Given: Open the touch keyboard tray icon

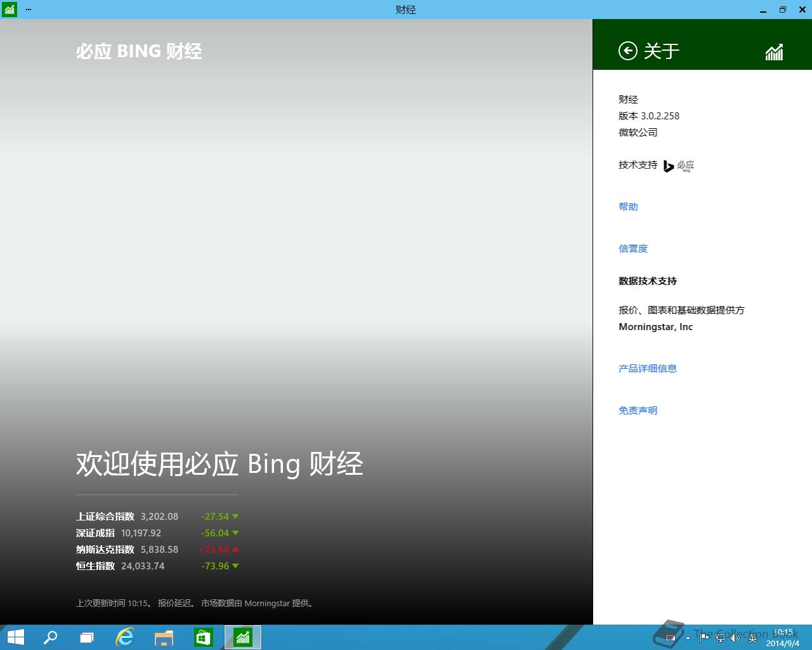Looking at the screenshot, I should pos(671,637).
